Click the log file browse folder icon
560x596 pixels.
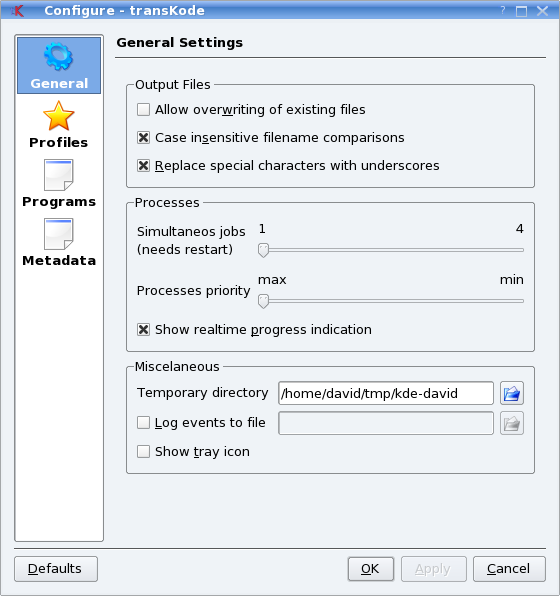point(512,423)
